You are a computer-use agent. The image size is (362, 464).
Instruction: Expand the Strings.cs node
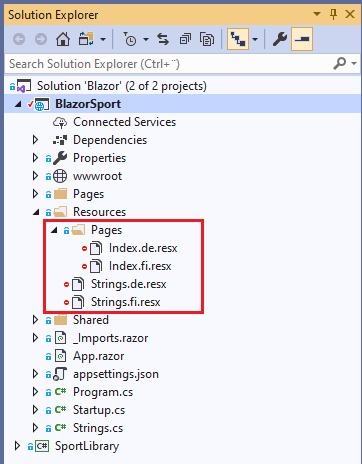coord(35,428)
